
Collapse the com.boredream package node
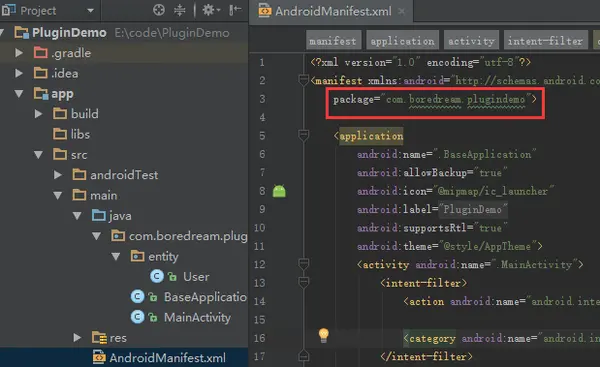[x=97, y=236]
